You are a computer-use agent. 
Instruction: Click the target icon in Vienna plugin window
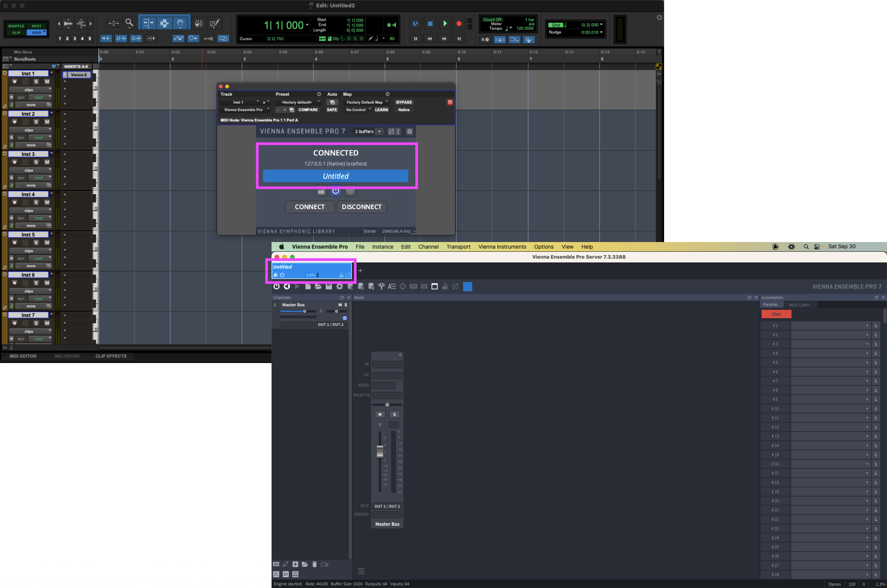coord(350,191)
